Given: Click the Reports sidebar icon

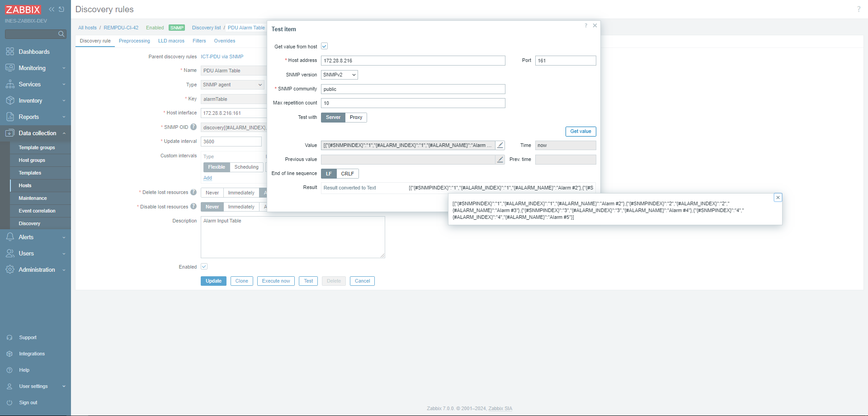Looking at the screenshot, I should tap(10, 117).
